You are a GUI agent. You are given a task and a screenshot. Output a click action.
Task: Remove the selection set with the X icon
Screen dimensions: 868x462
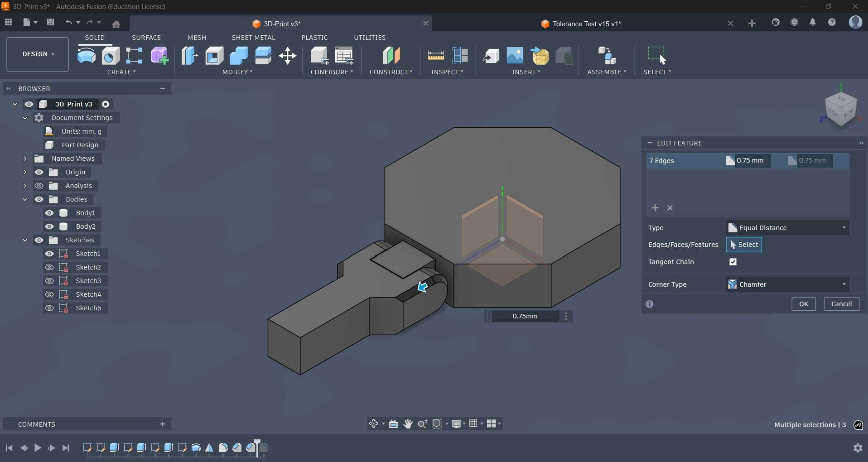click(670, 208)
